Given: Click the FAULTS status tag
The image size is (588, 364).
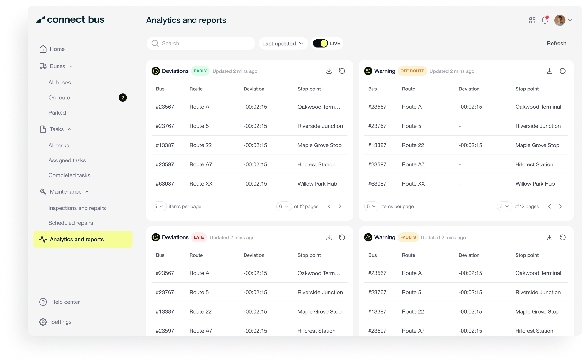Looking at the screenshot, I should tap(408, 237).
